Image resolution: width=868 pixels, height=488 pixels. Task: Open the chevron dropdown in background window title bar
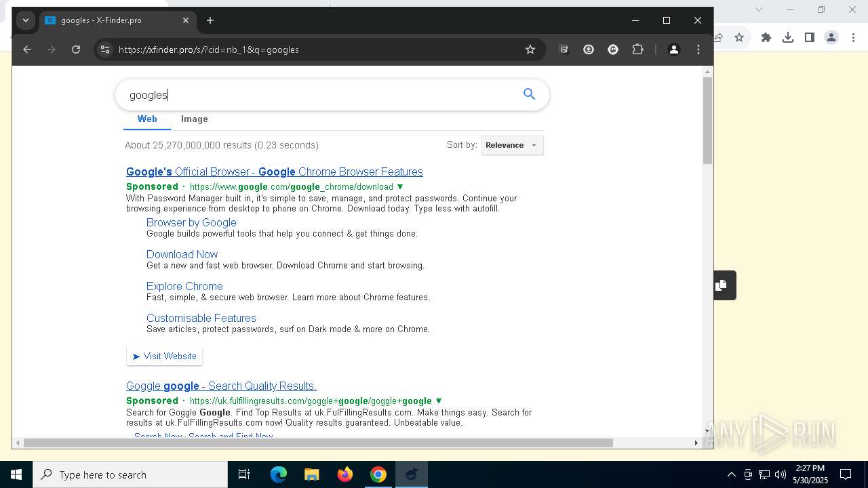(759, 9)
